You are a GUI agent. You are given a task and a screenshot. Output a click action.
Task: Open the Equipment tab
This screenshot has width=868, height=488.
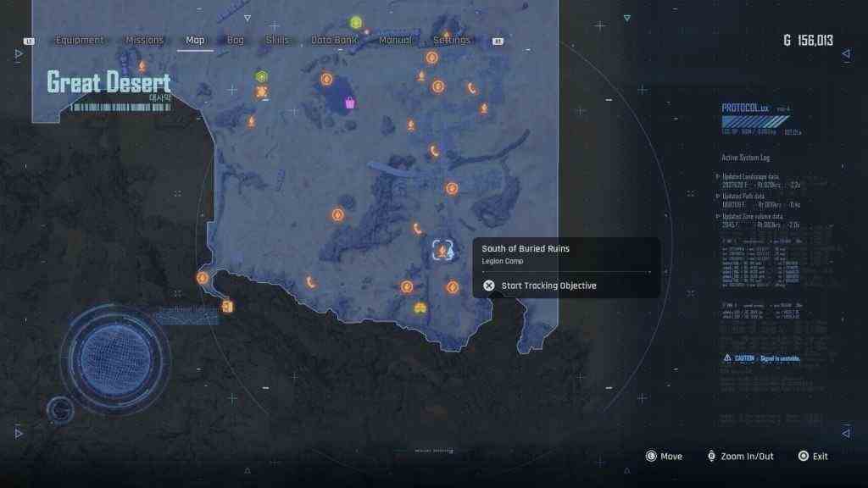79,40
